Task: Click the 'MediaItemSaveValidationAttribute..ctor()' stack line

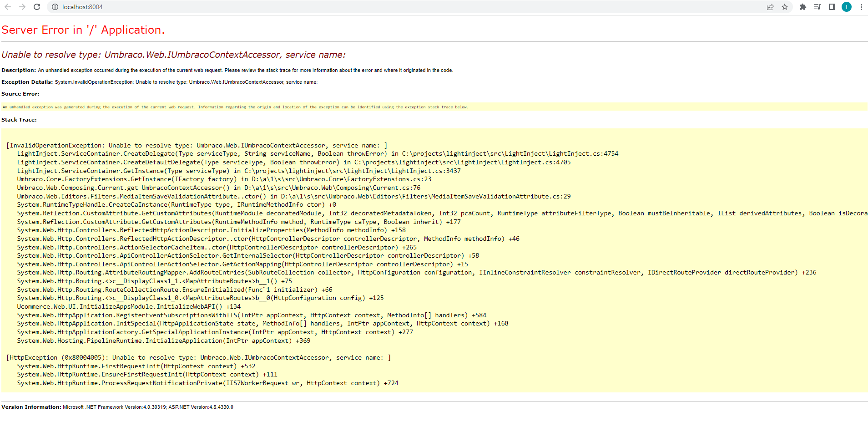Action: (x=294, y=197)
